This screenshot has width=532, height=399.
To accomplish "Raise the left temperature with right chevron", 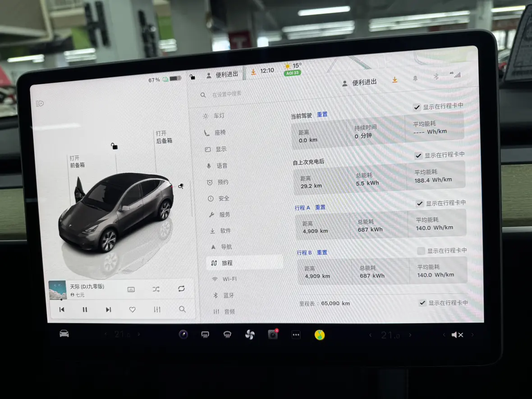I will click(x=139, y=334).
